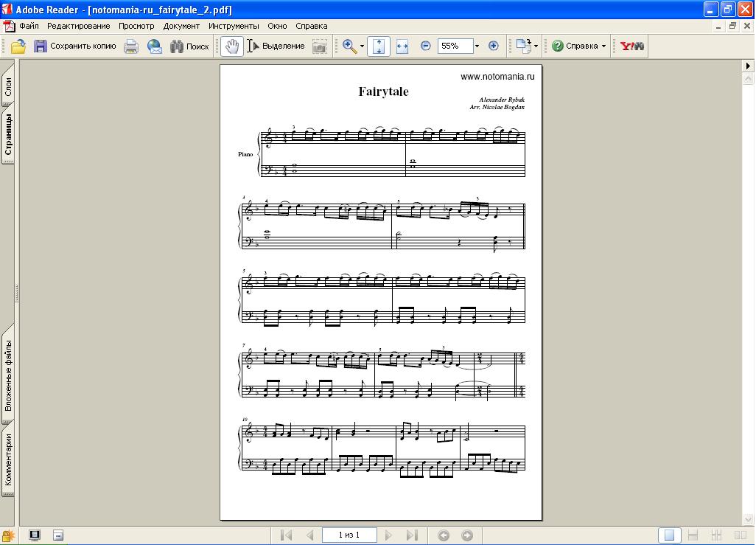Click the Print icon in toolbar
The height and width of the screenshot is (545, 756).
(x=131, y=46)
